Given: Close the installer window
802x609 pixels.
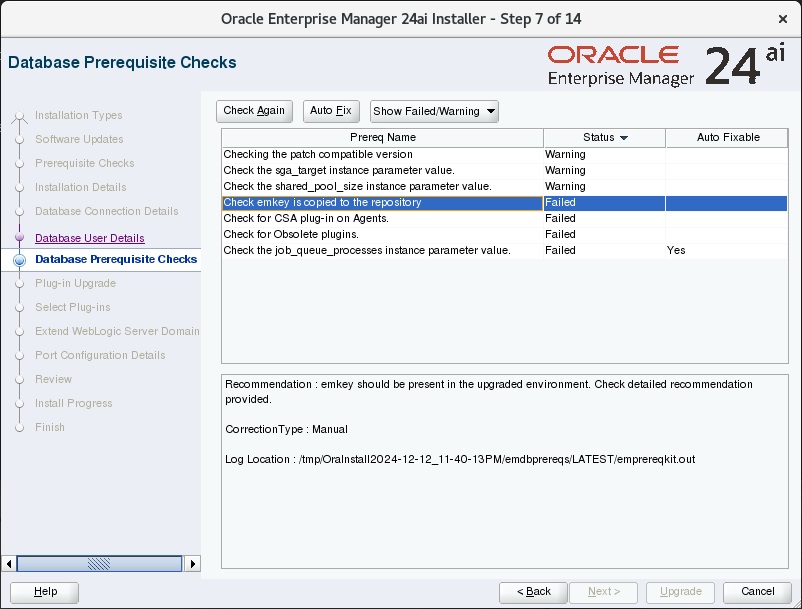Looking at the screenshot, I should click(x=783, y=19).
